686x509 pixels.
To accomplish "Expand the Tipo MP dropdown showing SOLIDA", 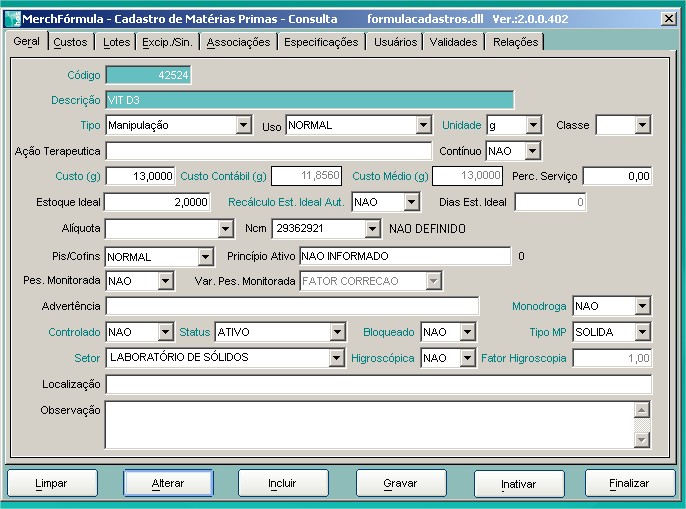I will pos(643,332).
